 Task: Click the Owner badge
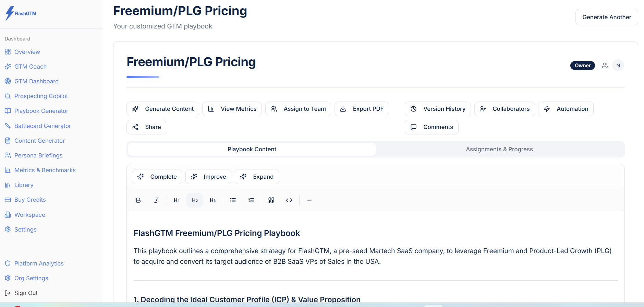(583, 66)
